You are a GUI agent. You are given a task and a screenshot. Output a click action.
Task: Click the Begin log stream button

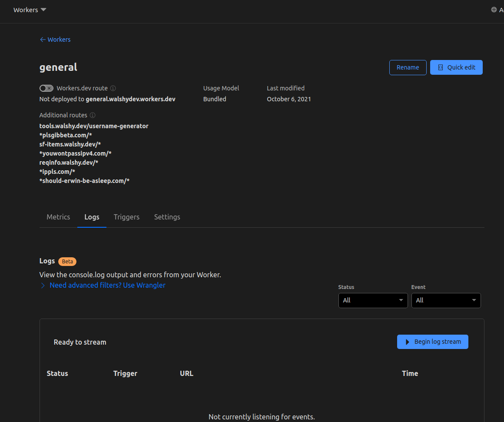click(432, 342)
